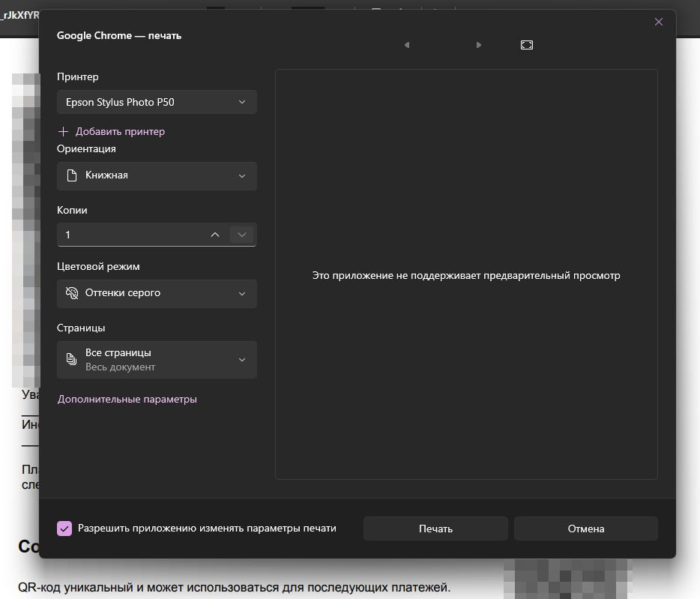Screen dimensions: 700x599
Task: Close the print dialog with X
Action: (659, 22)
